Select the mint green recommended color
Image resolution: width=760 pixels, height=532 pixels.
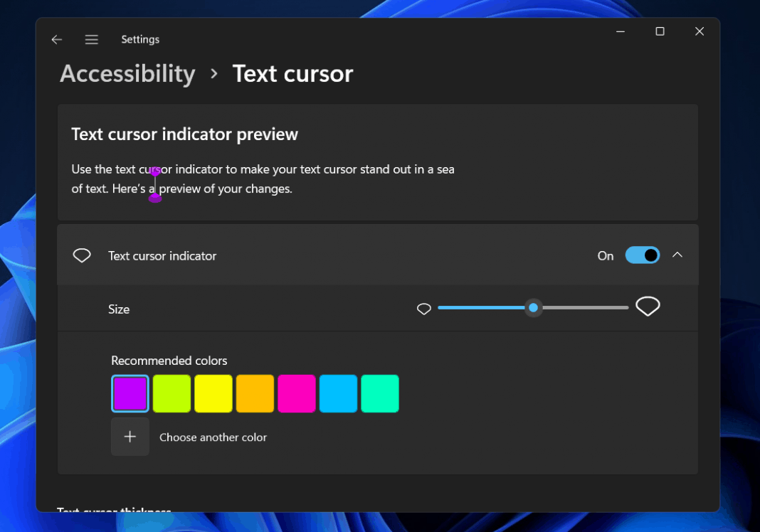379,393
